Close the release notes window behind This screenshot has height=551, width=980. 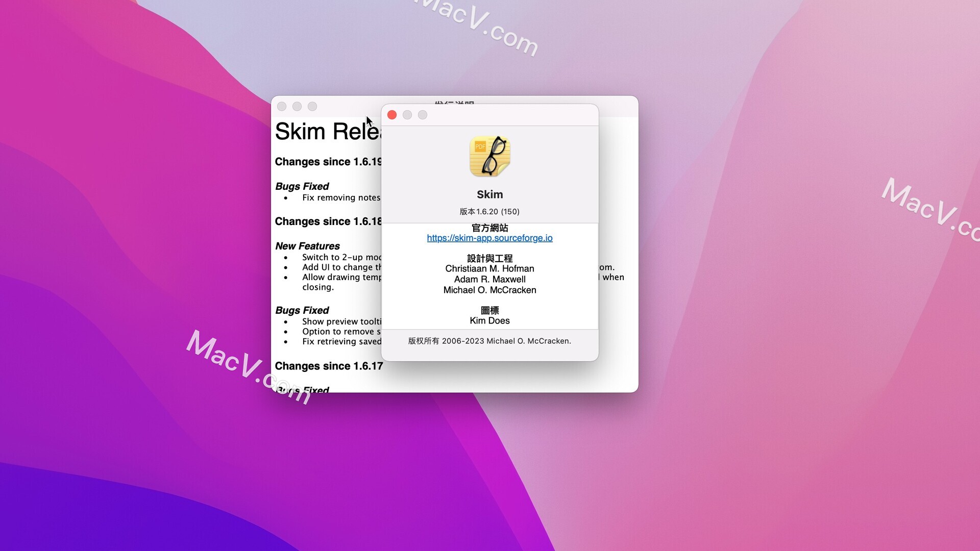[282, 106]
